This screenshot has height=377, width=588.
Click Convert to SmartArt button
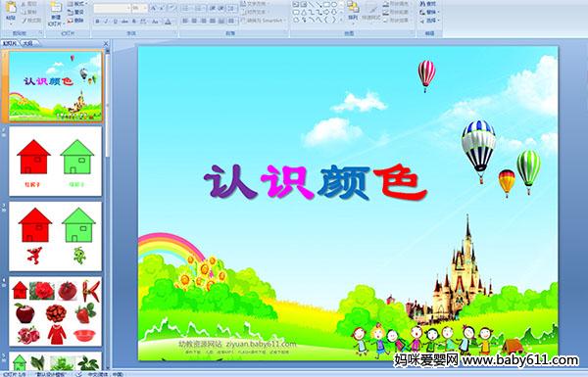(264, 21)
